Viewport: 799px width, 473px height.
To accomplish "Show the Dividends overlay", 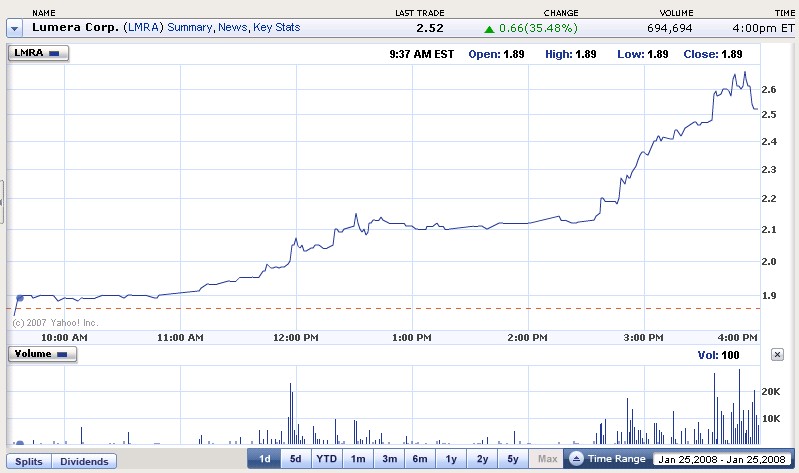I will [84, 461].
